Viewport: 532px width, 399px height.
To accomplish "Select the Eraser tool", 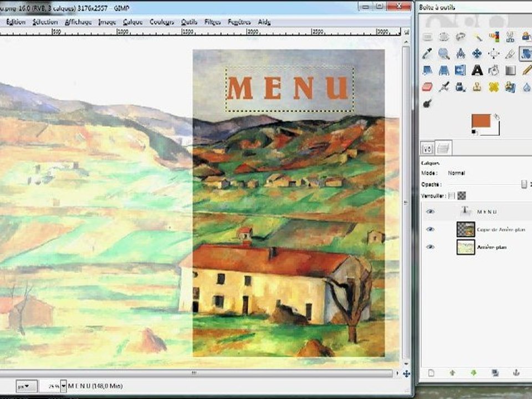I will pyautogui.click(x=427, y=87).
